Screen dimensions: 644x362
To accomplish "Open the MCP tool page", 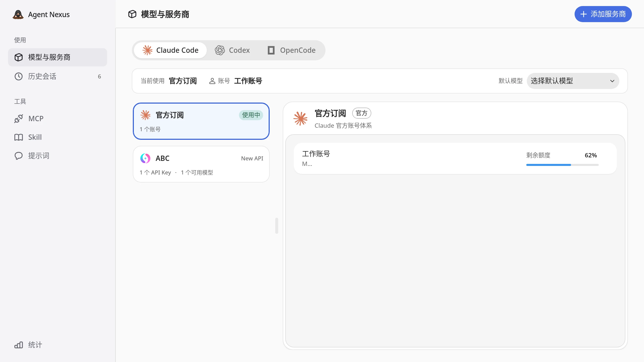I will [58, 119].
